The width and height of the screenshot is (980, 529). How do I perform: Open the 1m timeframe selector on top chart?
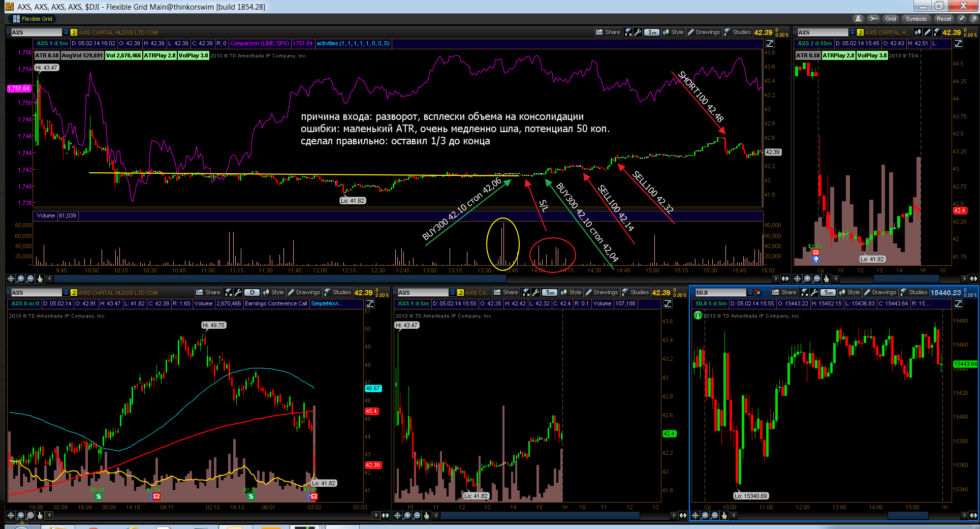pyautogui.click(x=652, y=32)
